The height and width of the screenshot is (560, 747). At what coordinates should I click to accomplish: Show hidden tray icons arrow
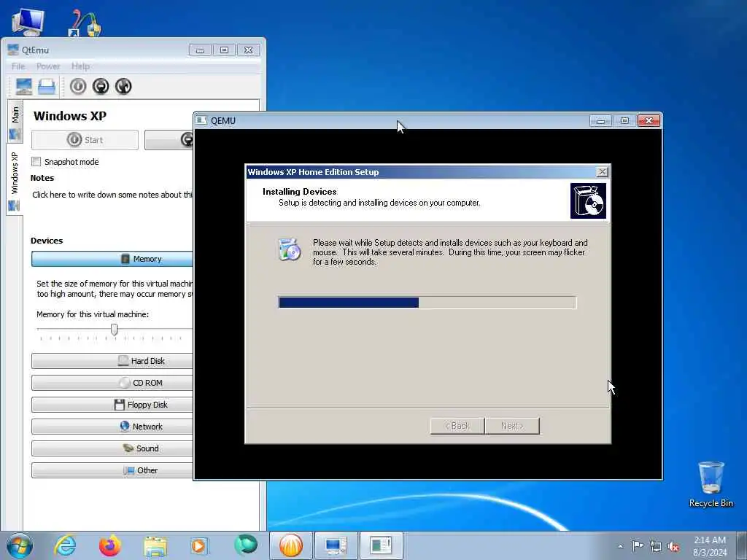point(620,546)
